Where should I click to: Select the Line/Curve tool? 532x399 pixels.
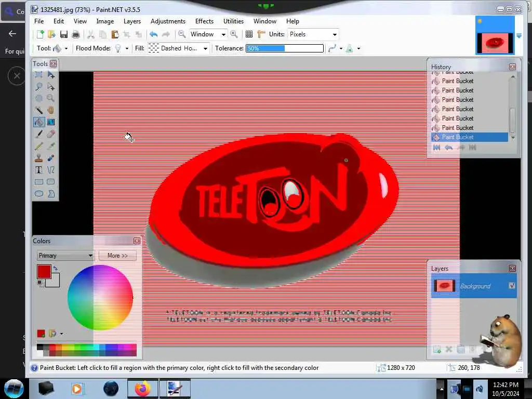pos(51,170)
